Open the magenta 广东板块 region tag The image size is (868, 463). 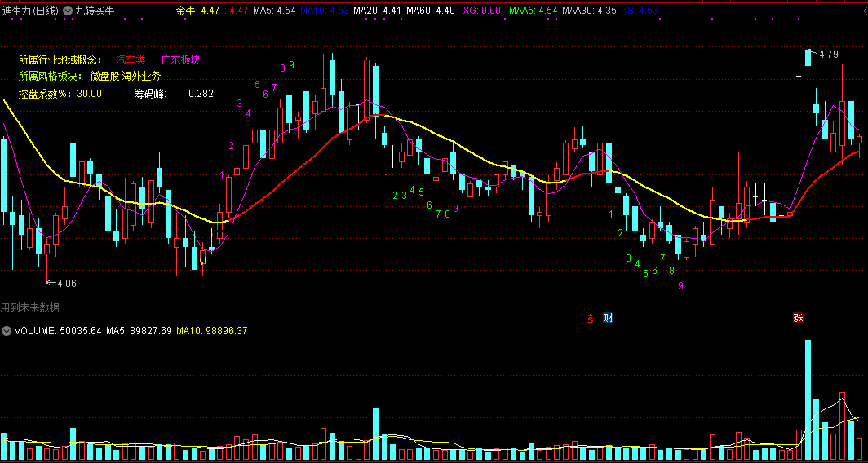tap(180, 60)
